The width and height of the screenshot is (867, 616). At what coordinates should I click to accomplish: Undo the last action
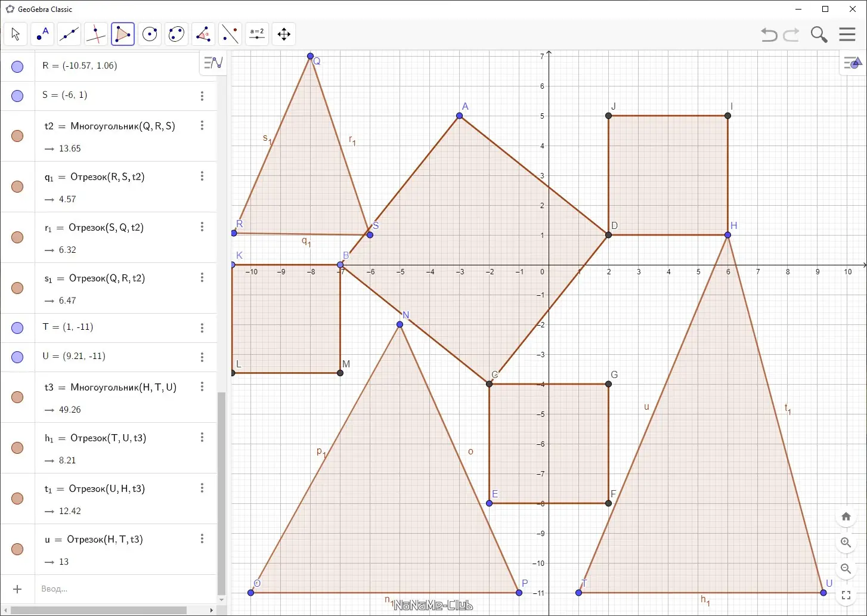point(769,35)
